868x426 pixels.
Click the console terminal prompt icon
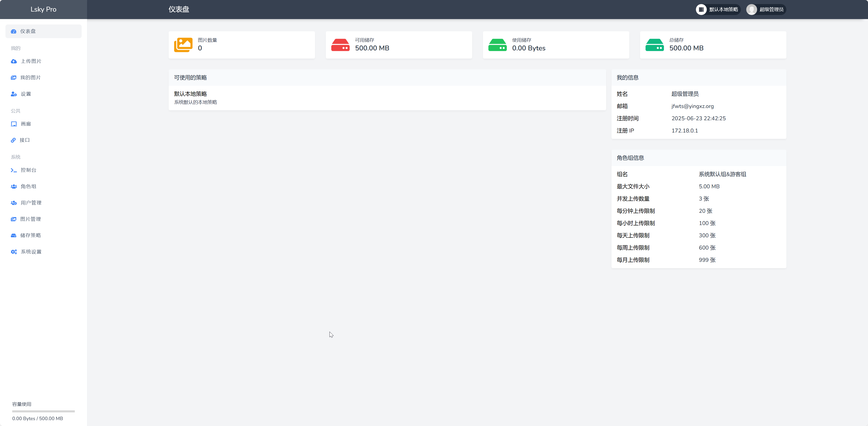coord(14,170)
